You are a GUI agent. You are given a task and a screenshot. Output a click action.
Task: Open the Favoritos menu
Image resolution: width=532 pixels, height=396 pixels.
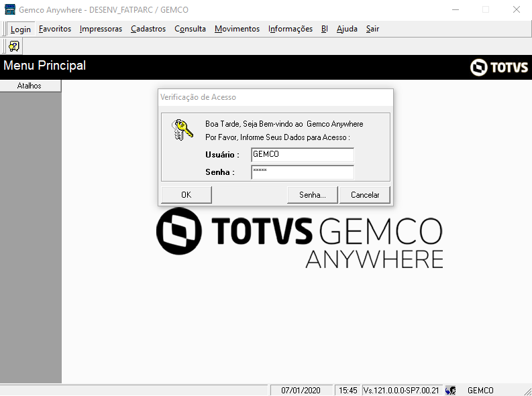tap(55, 29)
